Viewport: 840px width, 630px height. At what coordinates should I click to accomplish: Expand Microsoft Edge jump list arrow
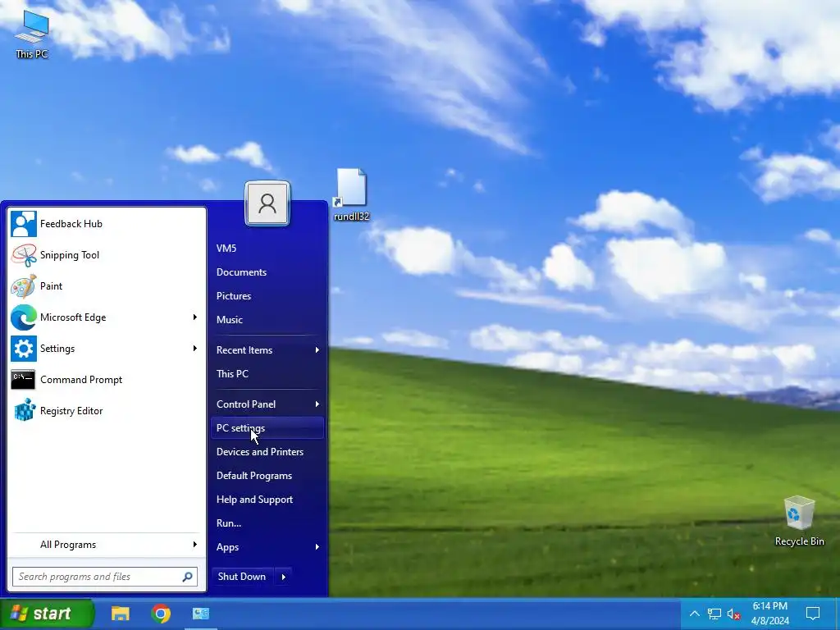[x=195, y=317]
